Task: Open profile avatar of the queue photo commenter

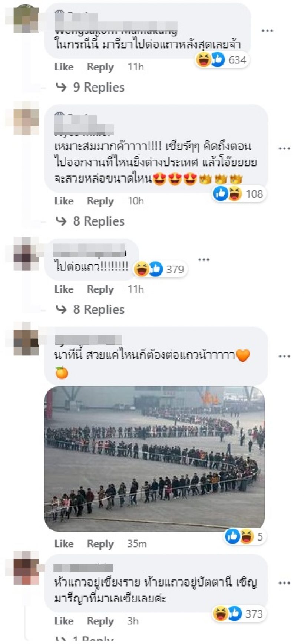Action: click(x=26, y=339)
